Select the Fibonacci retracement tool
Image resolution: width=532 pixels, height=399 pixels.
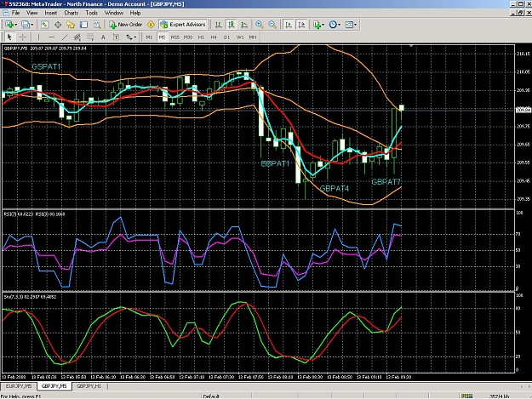pos(90,37)
